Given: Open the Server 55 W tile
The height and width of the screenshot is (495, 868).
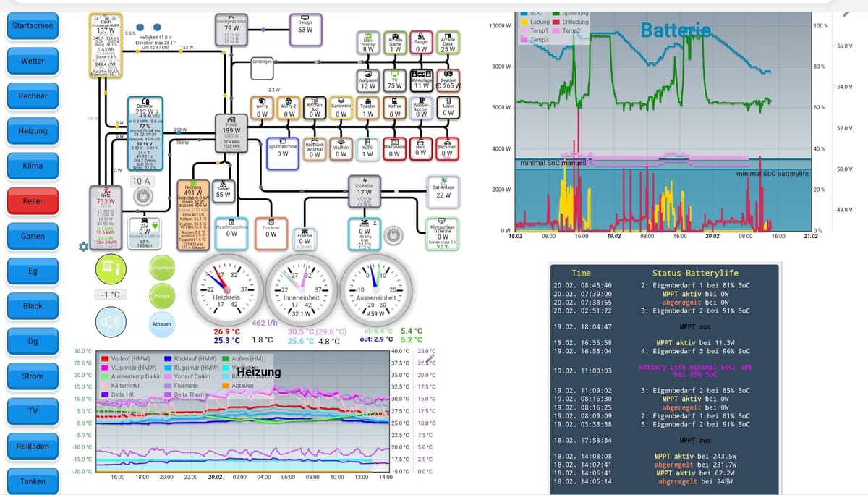Looking at the screenshot, I should tap(223, 190).
